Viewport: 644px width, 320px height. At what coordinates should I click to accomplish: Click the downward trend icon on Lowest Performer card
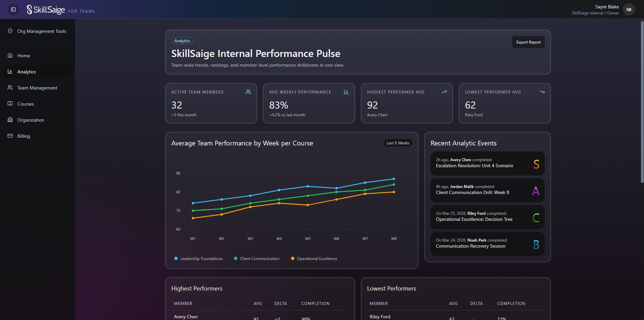tap(542, 91)
